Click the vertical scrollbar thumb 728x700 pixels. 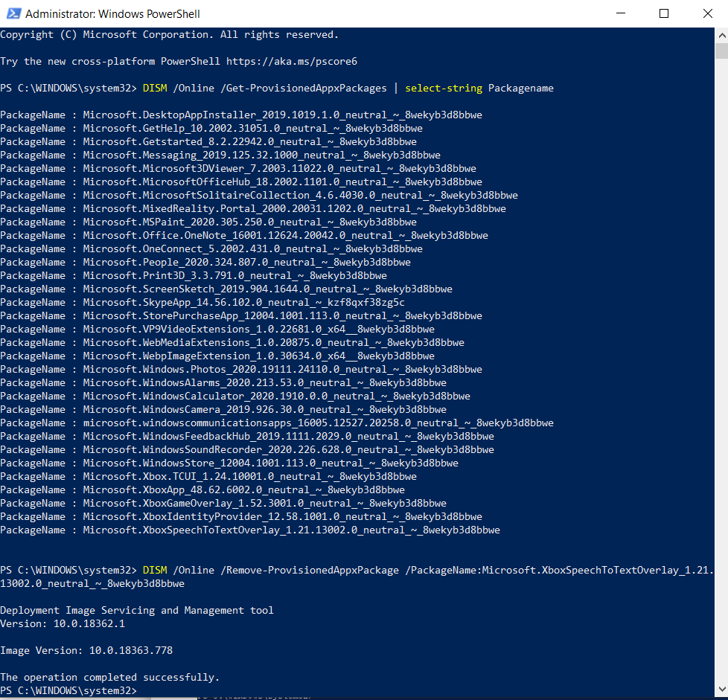[721, 50]
